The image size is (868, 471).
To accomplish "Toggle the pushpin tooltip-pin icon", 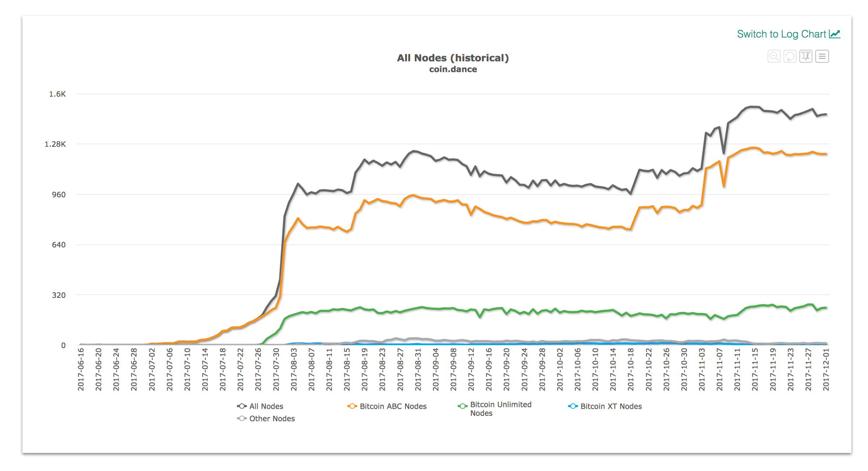I will tap(806, 56).
